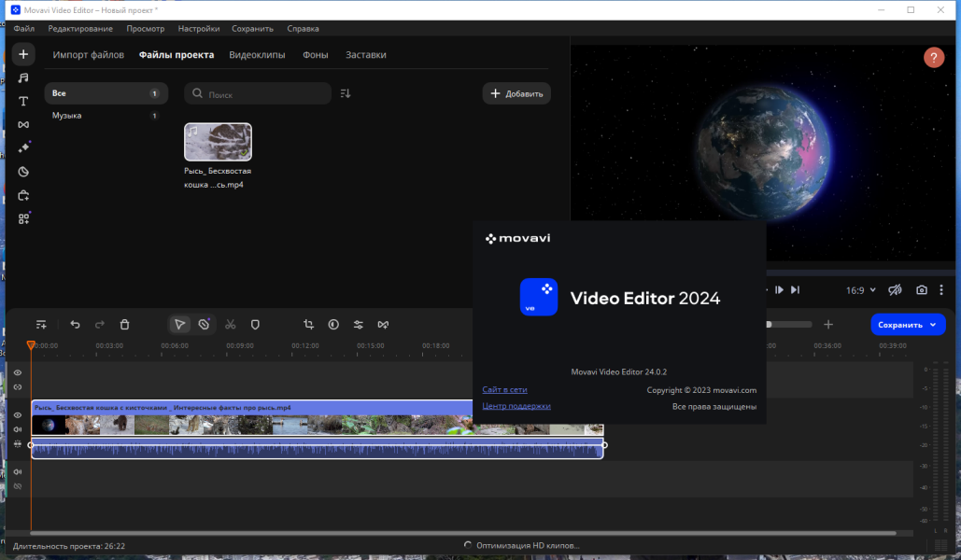Click the transition wizard icon on the timeline toolbar
This screenshot has height=560, width=961.
(383, 325)
